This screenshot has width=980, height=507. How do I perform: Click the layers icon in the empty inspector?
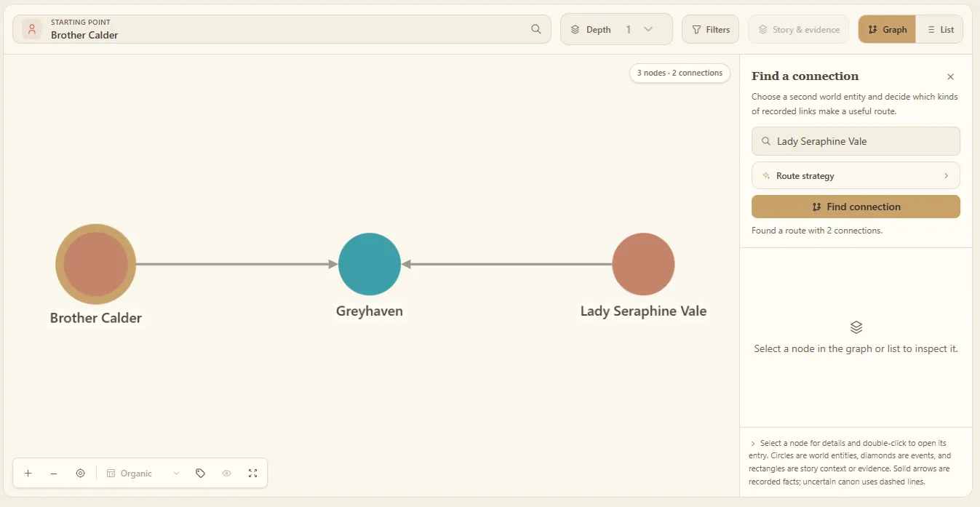856,327
